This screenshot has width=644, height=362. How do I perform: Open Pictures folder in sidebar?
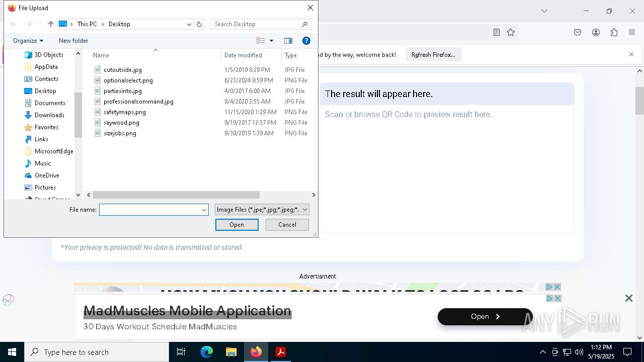(45, 188)
